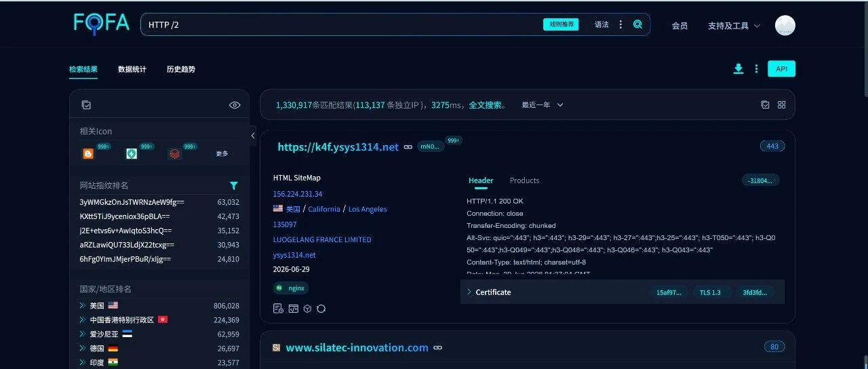Select the red stacked layers related icon
This screenshot has height=369, width=868.
175,154
